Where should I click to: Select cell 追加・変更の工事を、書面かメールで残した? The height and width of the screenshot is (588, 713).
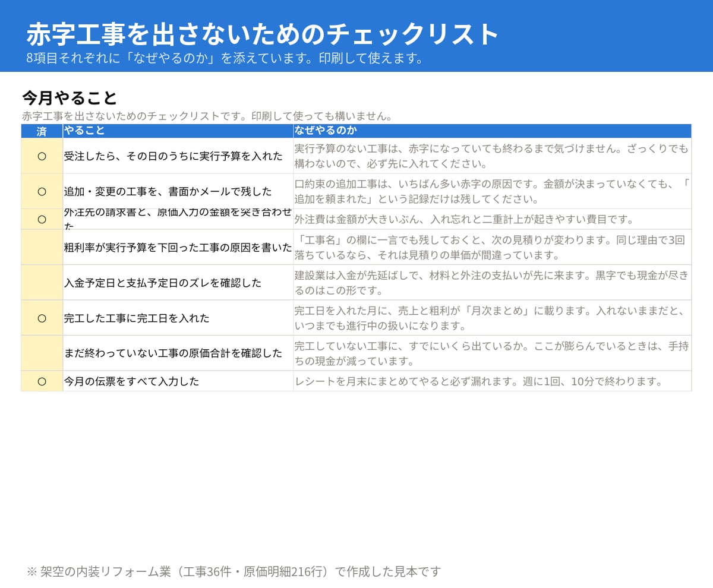tap(178, 191)
